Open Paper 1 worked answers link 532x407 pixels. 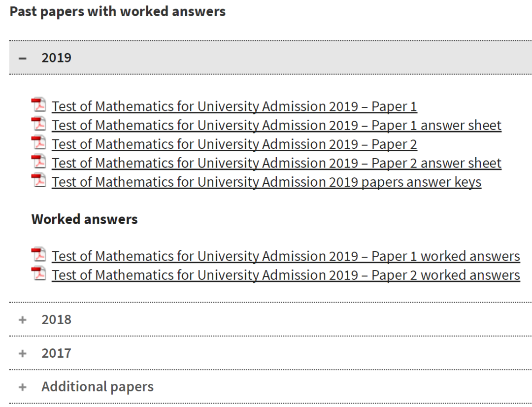pyautogui.click(x=286, y=256)
